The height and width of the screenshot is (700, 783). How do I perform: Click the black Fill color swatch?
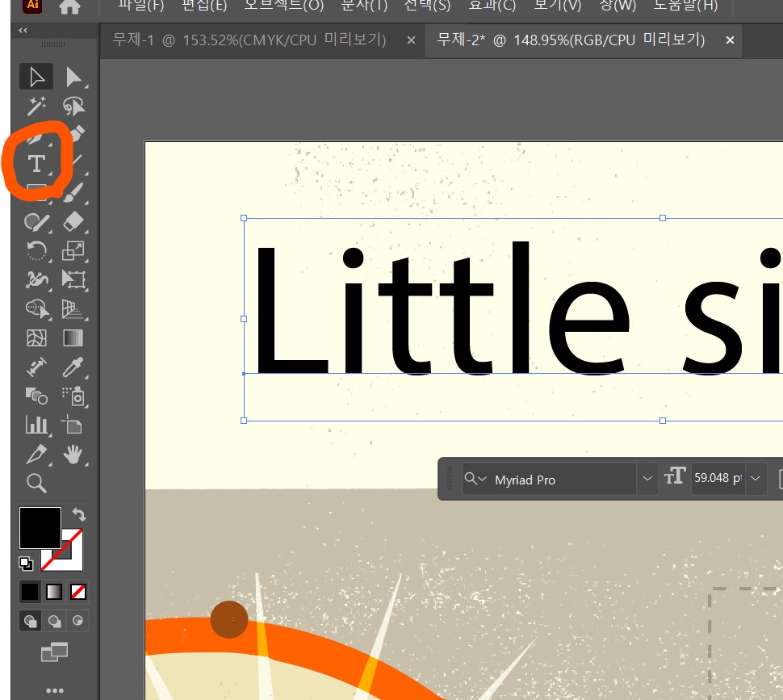(40, 528)
